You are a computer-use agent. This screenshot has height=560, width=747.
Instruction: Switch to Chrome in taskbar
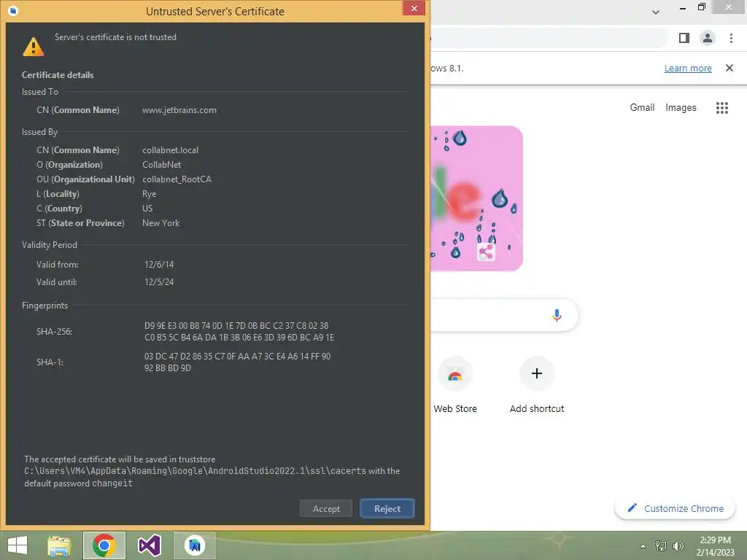[x=104, y=545]
